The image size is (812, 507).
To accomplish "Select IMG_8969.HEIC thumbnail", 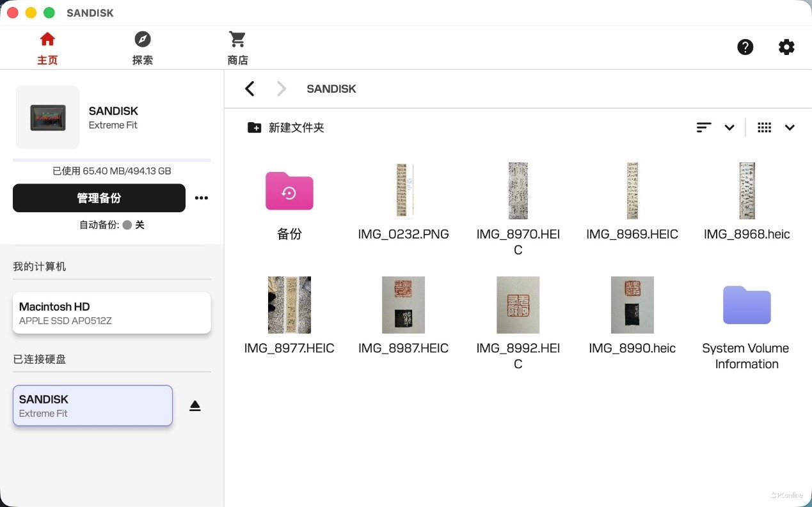I will coord(632,191).
